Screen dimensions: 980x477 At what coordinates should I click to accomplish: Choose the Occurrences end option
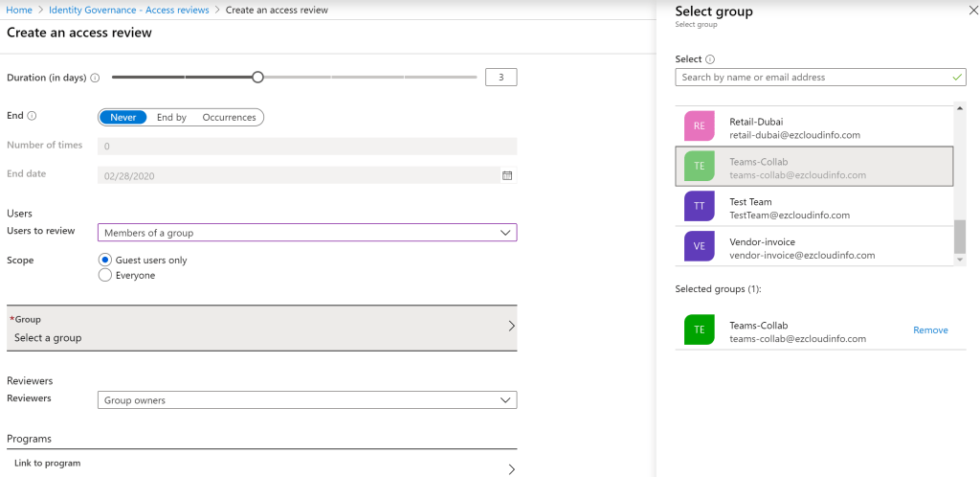pyautogui.click(x=229, y=117)
